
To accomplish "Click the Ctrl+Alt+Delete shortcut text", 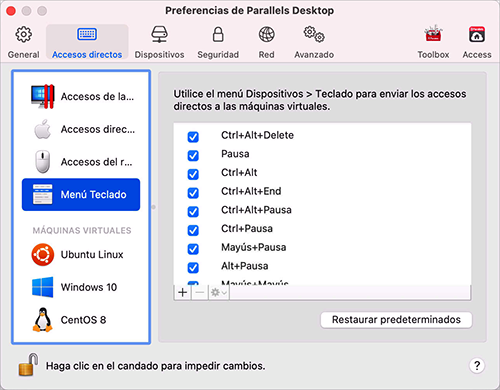I will tap(257, 135).
